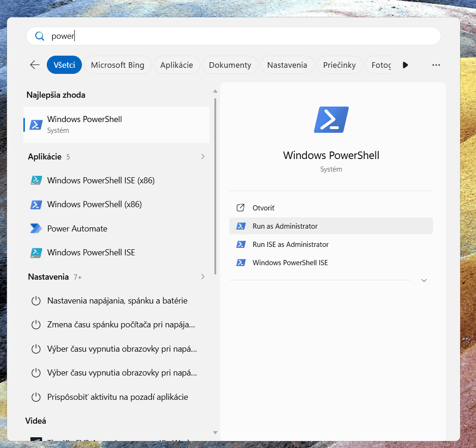Click the Otvoriť open icon
The height and width of the screenshot is (448, 476).
coord(241,208)
